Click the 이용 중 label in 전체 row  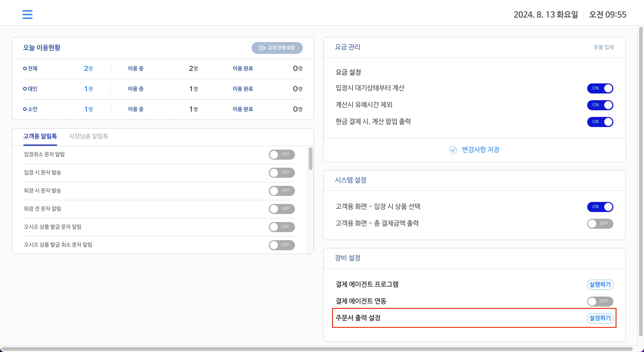pos(136,68)
